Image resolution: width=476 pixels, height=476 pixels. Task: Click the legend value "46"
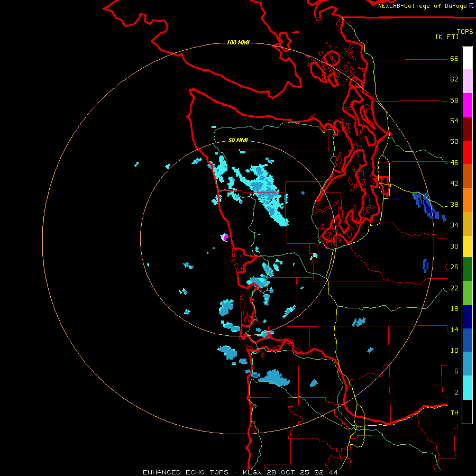pyautogui.click(x=454, y=163)
